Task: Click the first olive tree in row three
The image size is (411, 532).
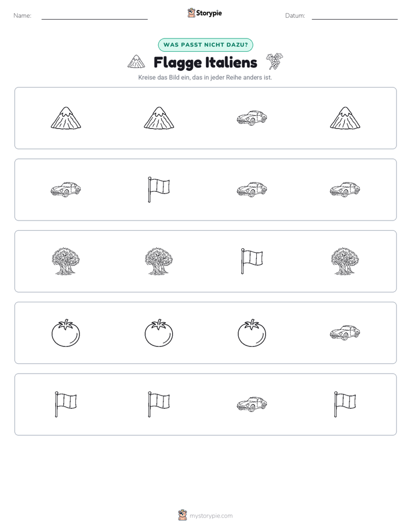Action: pyautogui.click(x=66, y=261)
